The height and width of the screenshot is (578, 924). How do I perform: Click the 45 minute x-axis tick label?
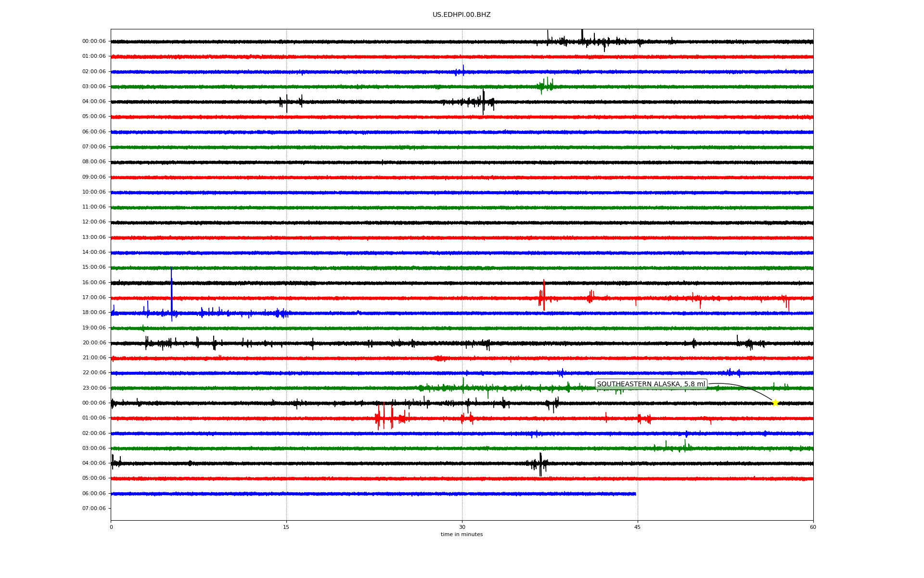(637, 527)
